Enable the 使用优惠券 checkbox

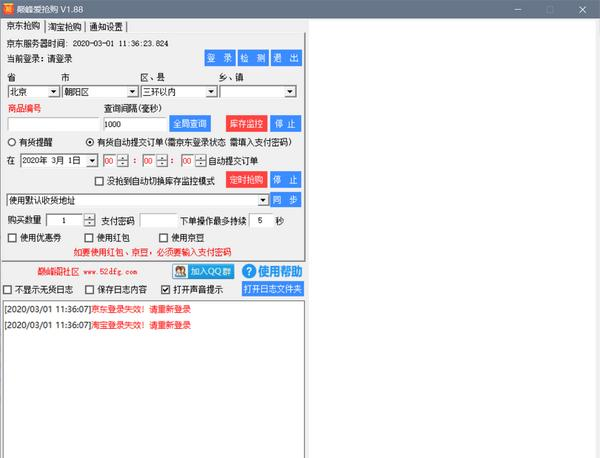coord(12,238)
